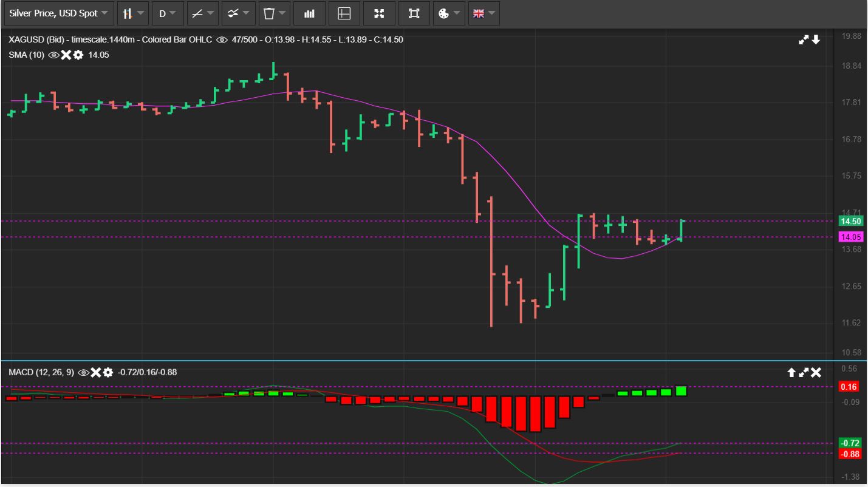This screenshot has width=868, height=487.
Task: Maximize the MACD panel
Action: click(x=804, y=372)
